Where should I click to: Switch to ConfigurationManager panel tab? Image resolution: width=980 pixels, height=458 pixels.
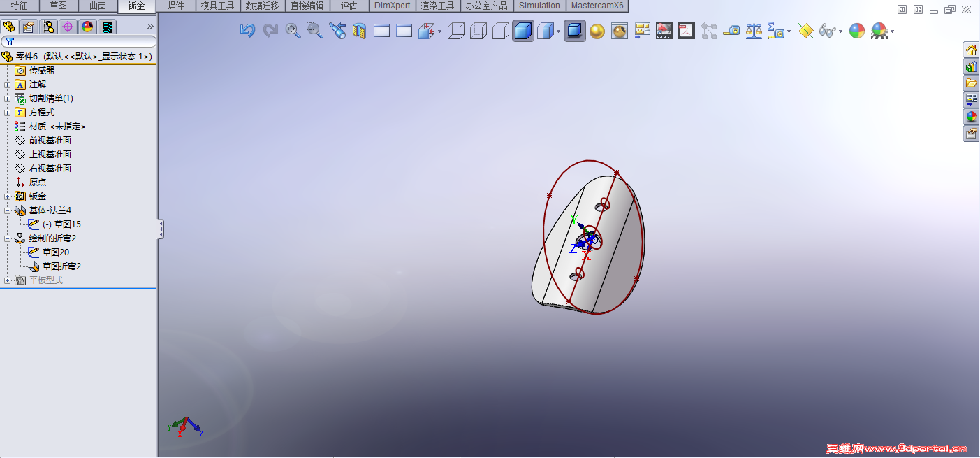(48, 27)
